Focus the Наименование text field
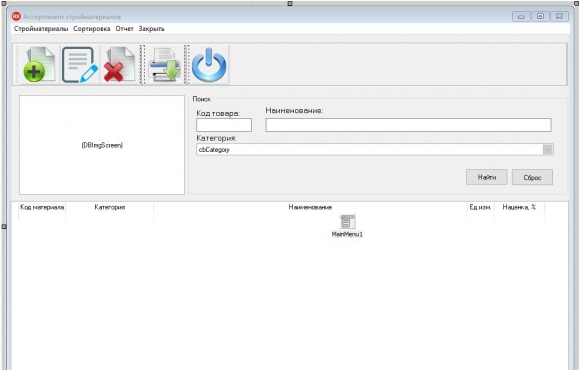Viewport: 580px width, 370px height. click(408, 125)
